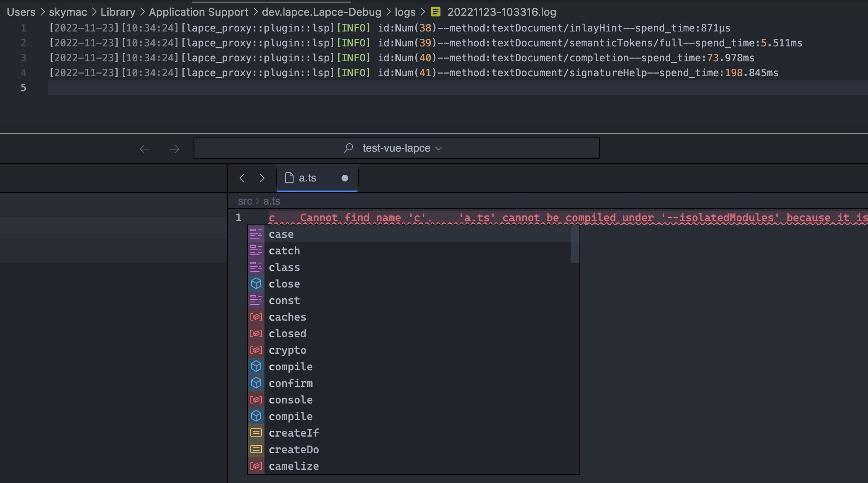Open the test-vue-lapce workspace dropdown
This screenshot has width=868, height=483.
(x=439, y=148)
